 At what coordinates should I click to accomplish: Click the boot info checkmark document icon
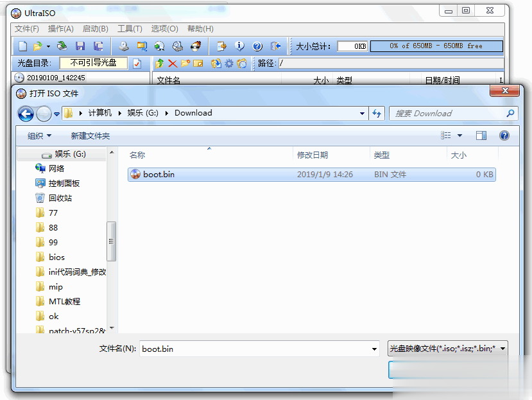pyautogui.click(x=137, y=64)
